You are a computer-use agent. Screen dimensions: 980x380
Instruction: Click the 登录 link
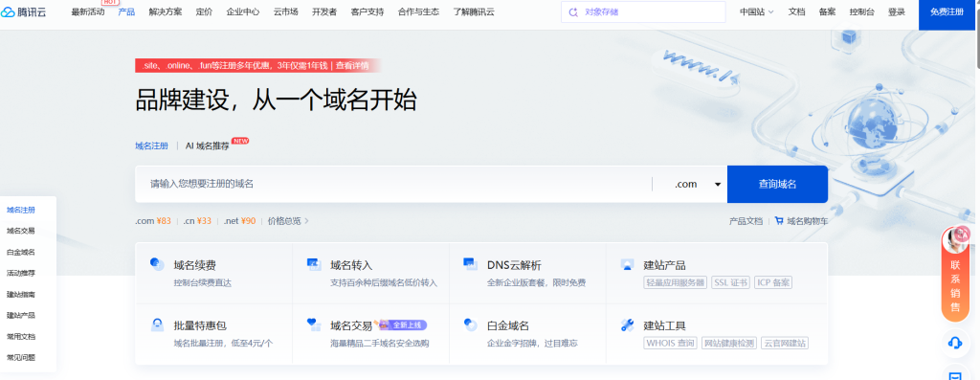[896, 11]
